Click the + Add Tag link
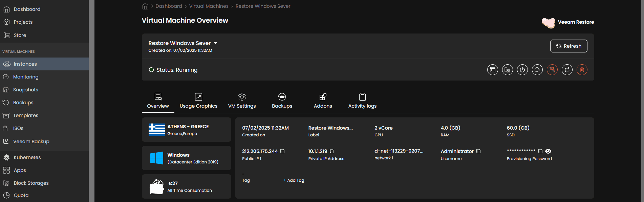 (x=294, y=180)
